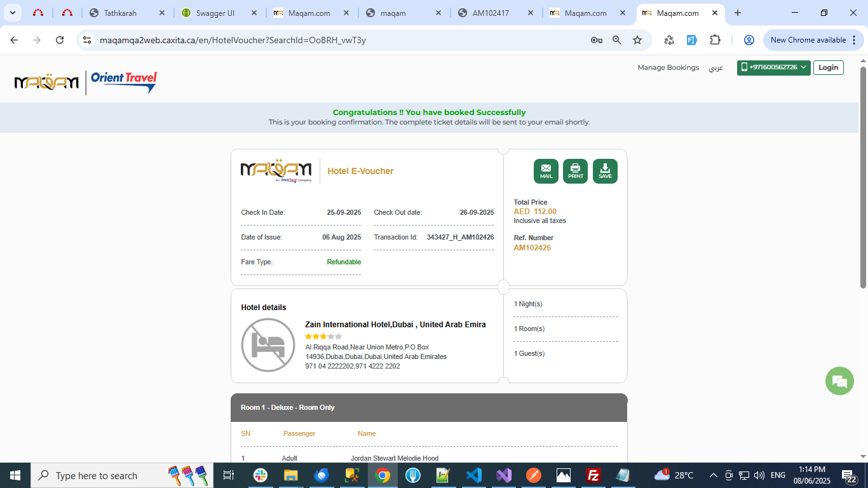Switch to the Swagger UI tab
The height and width of the screenshot is (488, 868).
point(215,13)
